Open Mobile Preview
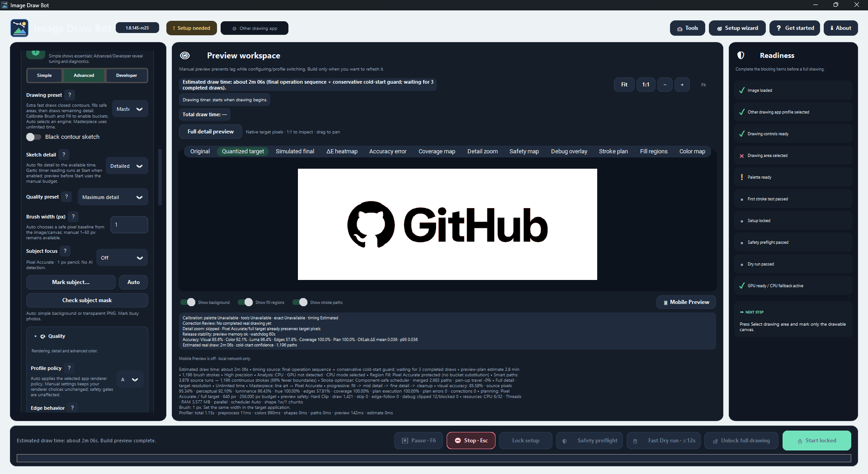868x474 pixels. (x=686, y=302)
